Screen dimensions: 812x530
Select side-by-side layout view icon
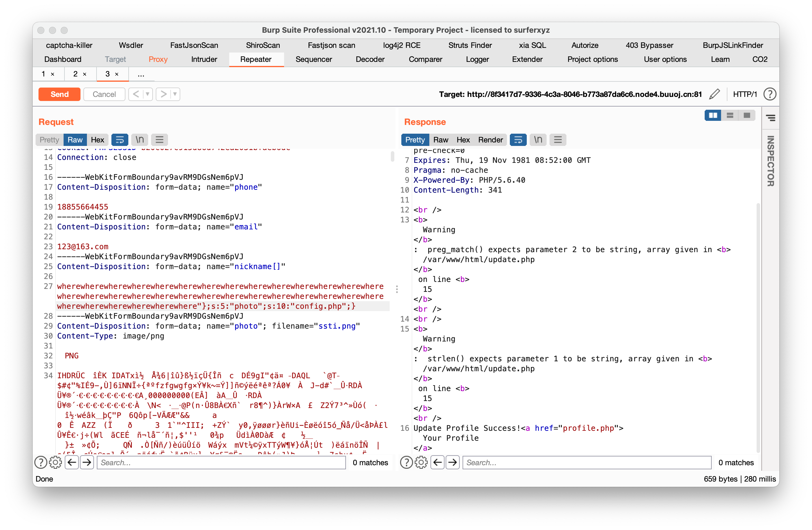(713, 115)
